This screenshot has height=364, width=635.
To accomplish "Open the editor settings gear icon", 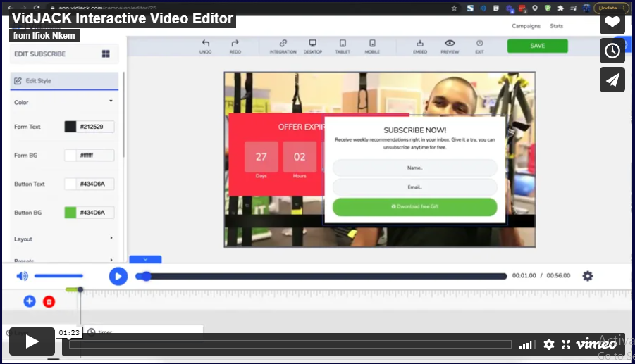I will click(588, 276).
